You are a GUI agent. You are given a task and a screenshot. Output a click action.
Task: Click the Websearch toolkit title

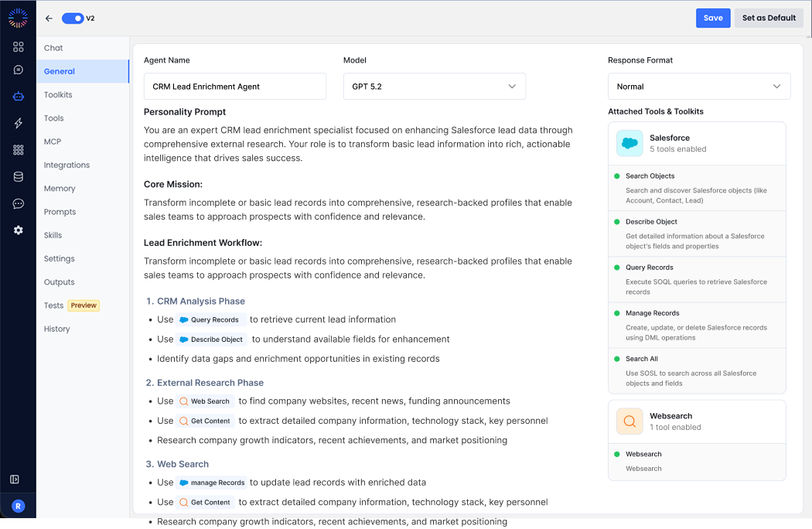(x=670, y=416)
